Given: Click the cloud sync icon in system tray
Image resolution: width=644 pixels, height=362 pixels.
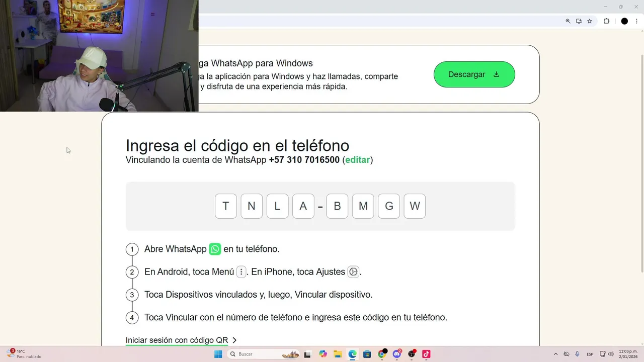Looking at the screenshot, I should [567, 354].
